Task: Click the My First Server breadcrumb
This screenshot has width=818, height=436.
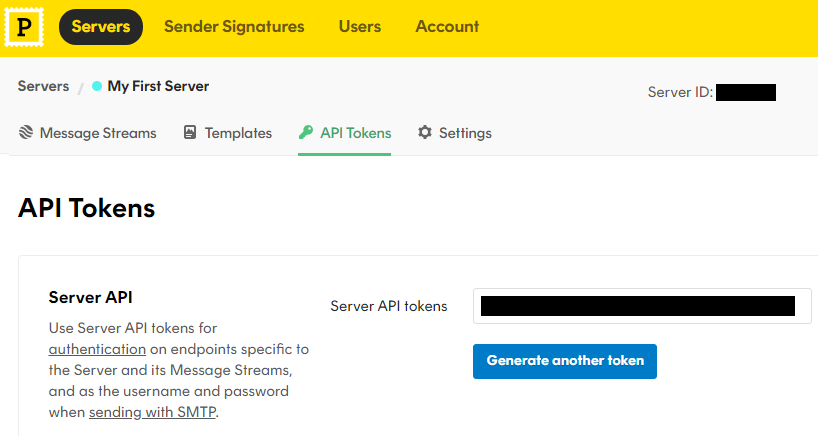Action: point(158,86)
